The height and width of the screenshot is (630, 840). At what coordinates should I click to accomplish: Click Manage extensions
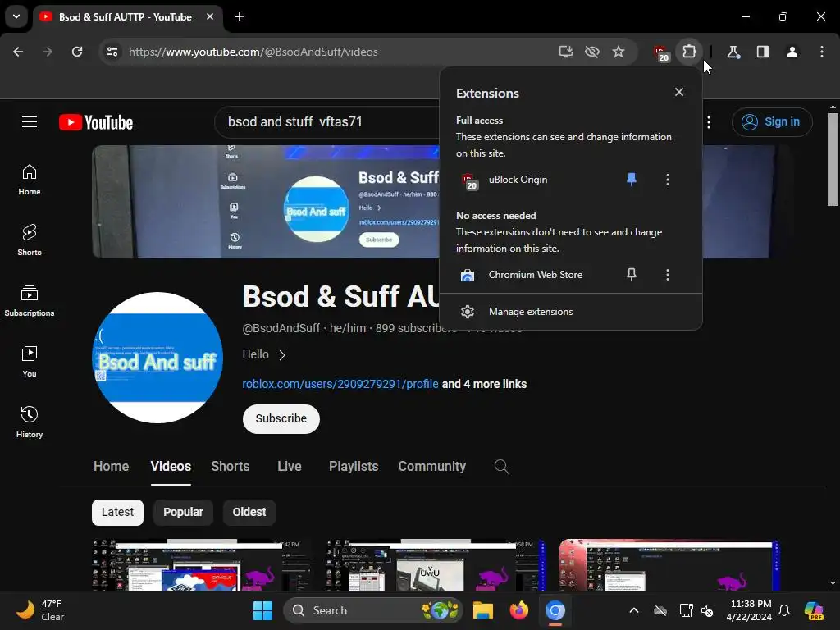(x=571, y=312)
